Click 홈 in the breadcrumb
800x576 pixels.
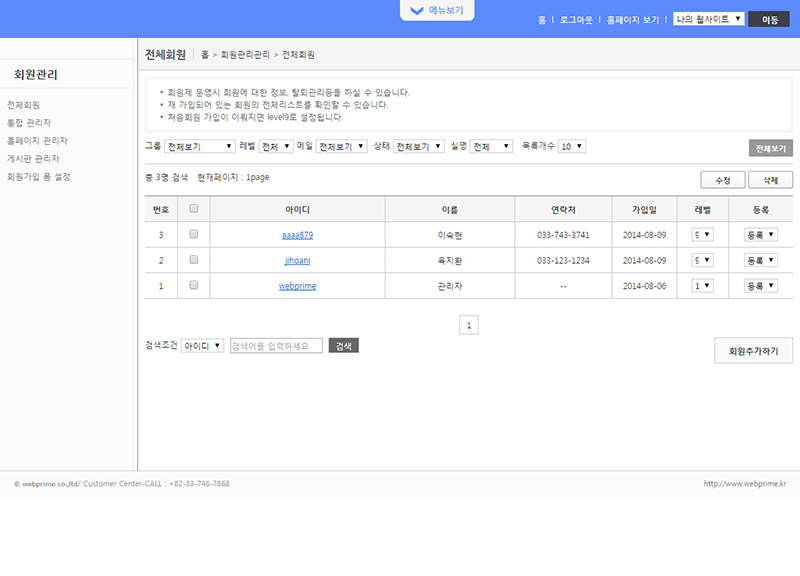(x=205, y=55)
